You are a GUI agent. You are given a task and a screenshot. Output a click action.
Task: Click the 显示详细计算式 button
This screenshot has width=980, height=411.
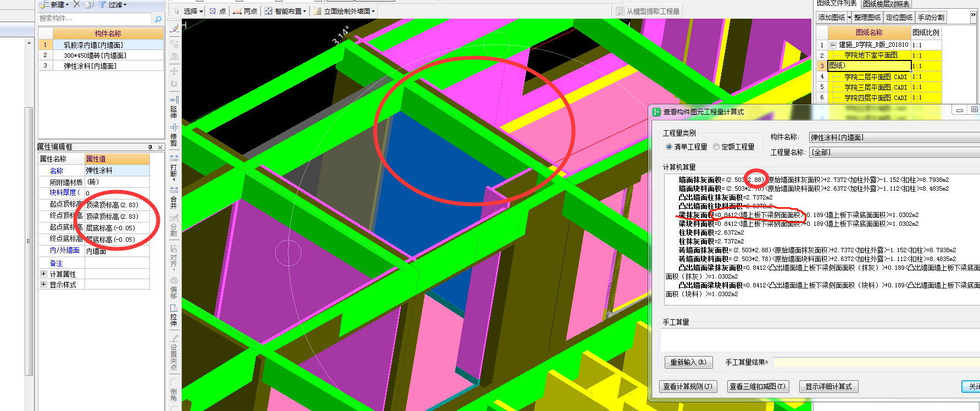point(828,386)
